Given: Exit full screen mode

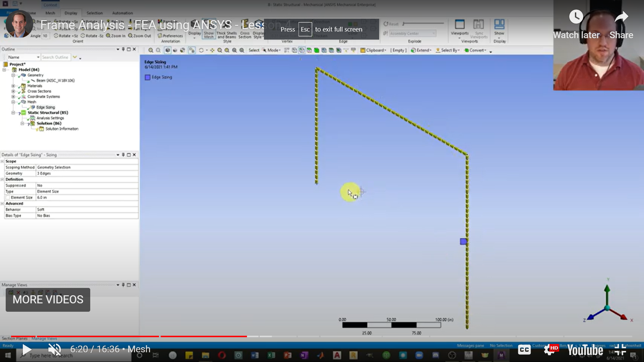Looking at the screenshot, I should [620, 350].
